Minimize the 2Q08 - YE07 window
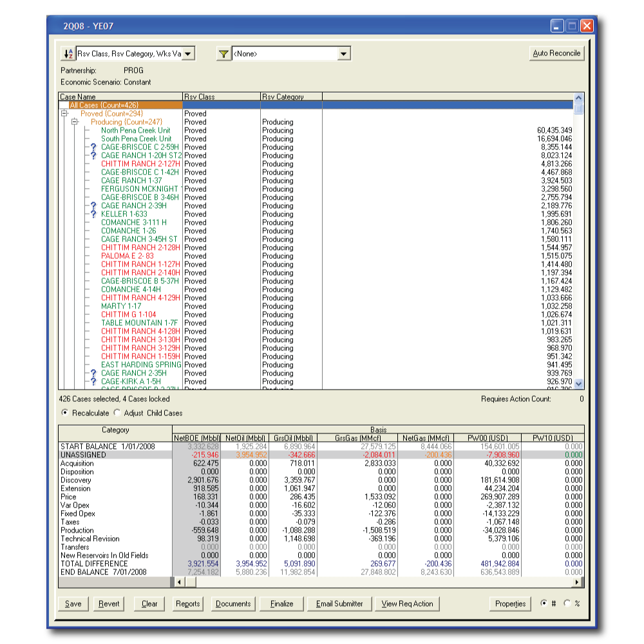Screen dimensions: 644x644 pos(557,26)
